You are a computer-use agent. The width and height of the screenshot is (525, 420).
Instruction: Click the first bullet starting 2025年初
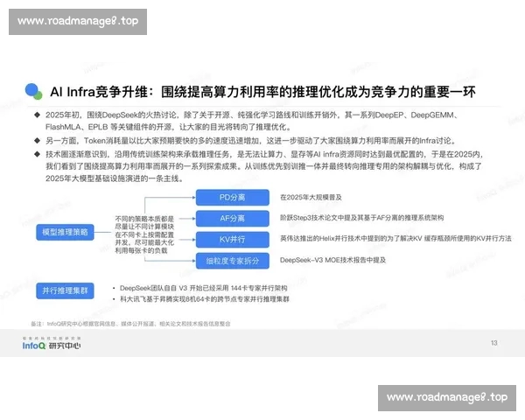[252, 121]
